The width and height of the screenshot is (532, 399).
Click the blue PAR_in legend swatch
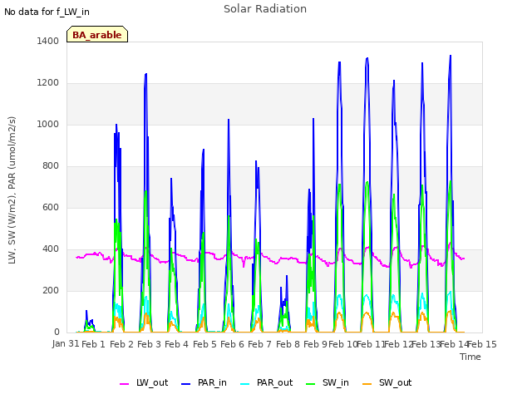click(185, 384)
